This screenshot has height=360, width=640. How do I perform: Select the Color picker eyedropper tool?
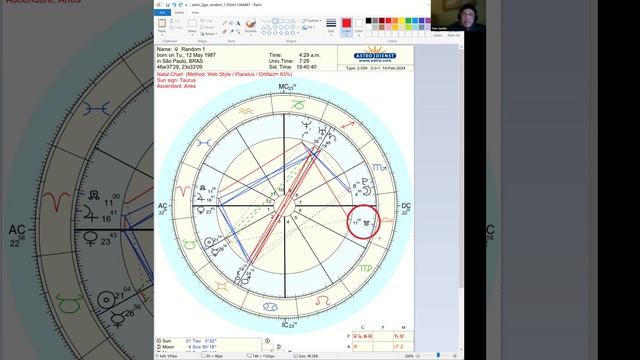point(232,31)
